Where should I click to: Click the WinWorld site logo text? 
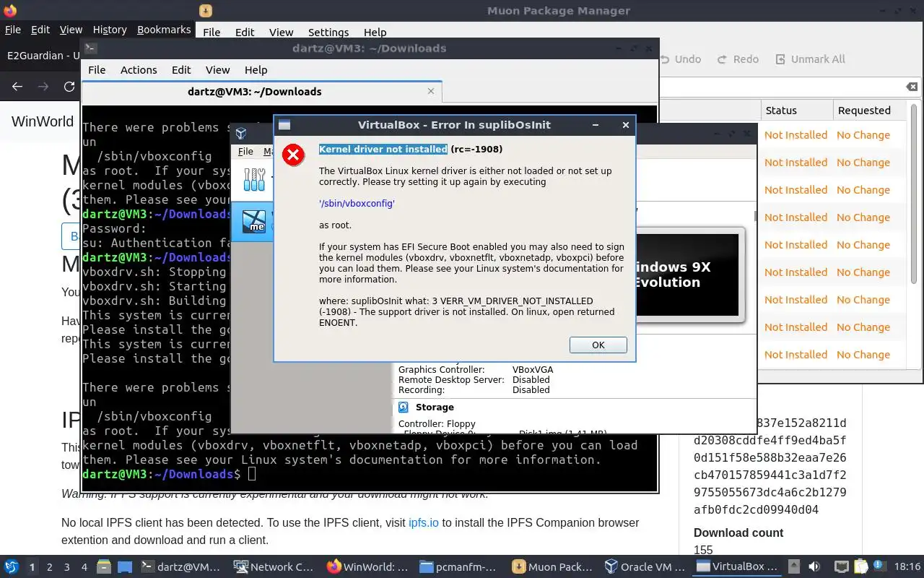click(43, 121)
